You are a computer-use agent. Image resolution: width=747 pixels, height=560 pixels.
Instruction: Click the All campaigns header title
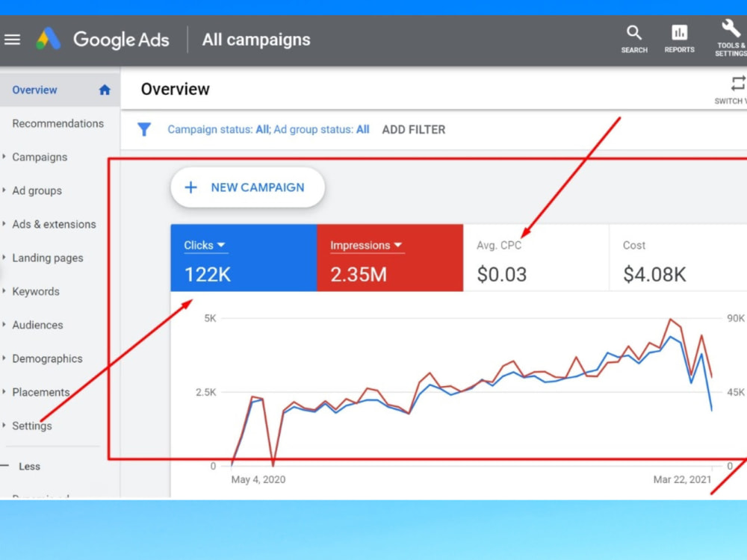point(256,40)
